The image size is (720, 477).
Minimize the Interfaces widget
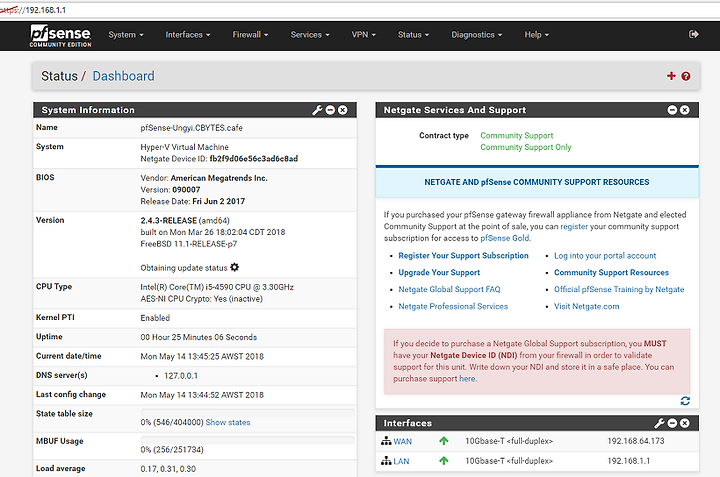tap(672, 423)
